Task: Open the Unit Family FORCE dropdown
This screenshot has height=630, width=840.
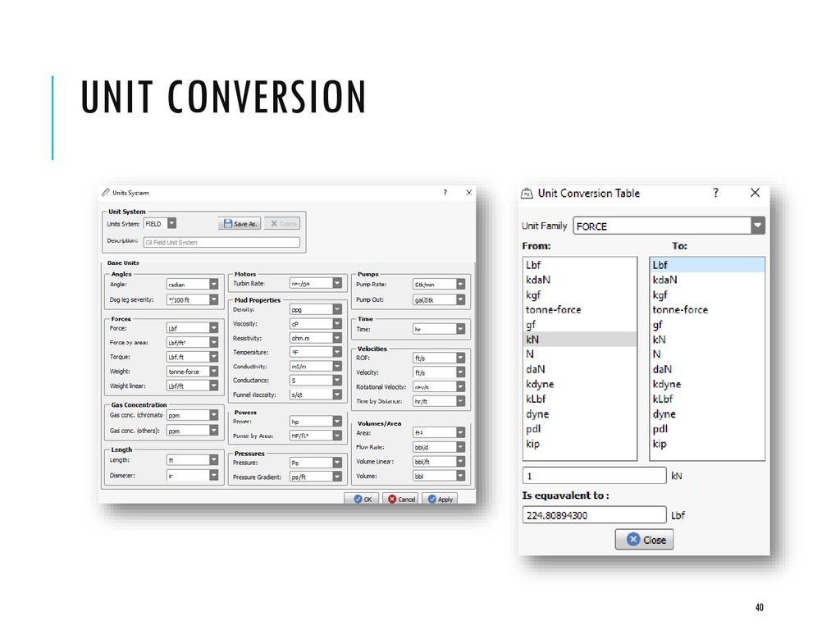Action: [x=757, y=226]
